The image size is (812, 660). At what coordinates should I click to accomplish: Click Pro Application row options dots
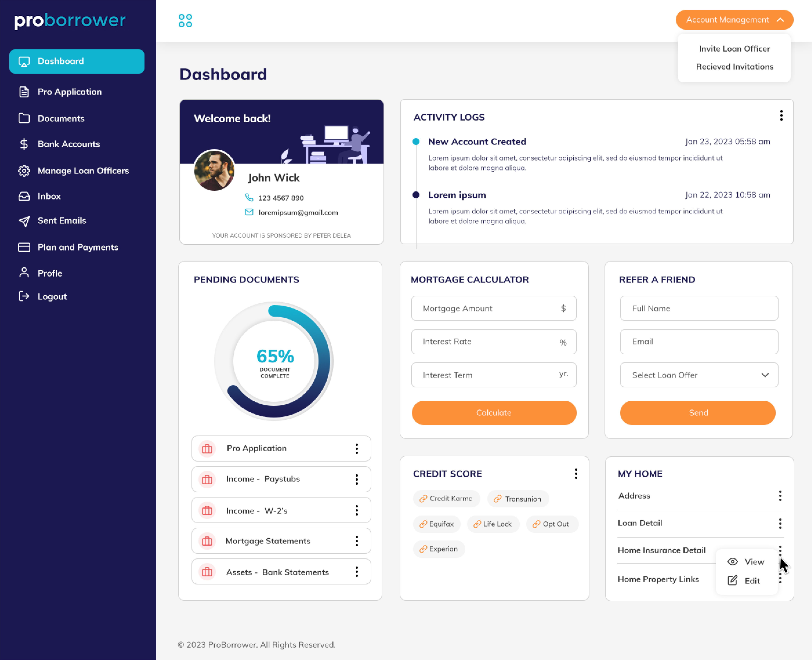(356, 449)
